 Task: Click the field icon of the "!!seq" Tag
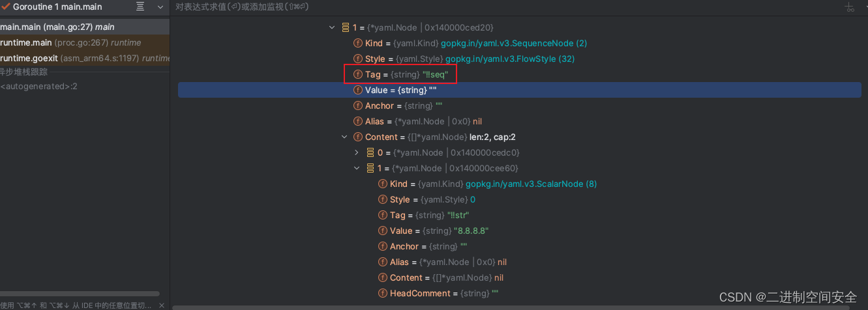357,74
